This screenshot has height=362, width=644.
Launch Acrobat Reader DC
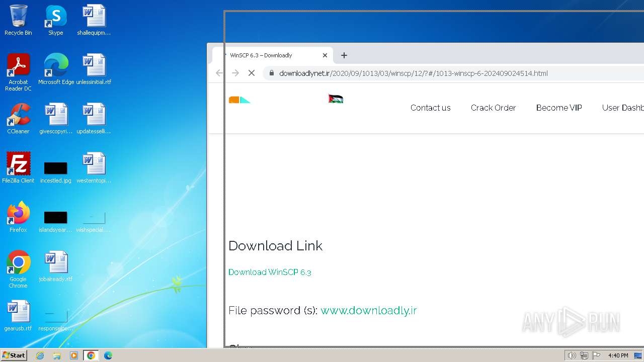pyautogui.click(x=18, y=72)
